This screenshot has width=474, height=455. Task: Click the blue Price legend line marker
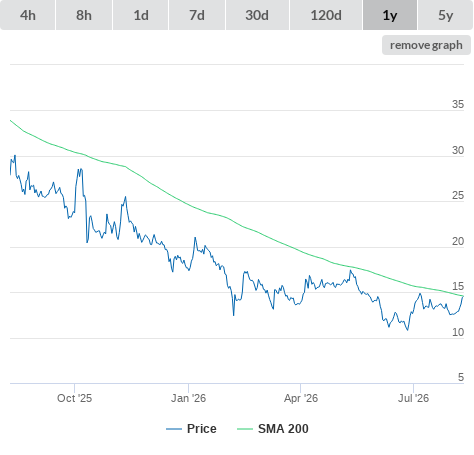tap(174, 429)
